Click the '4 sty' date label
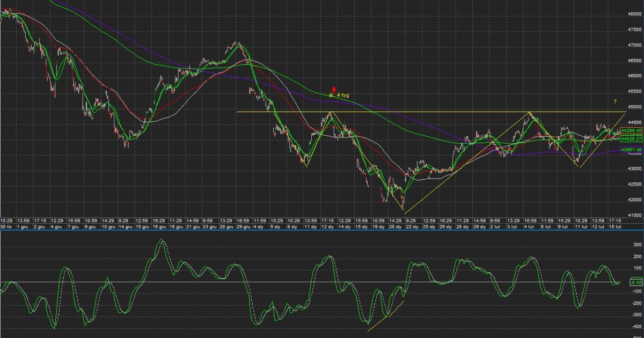644x338 pixels. click(x=259, y=227)
